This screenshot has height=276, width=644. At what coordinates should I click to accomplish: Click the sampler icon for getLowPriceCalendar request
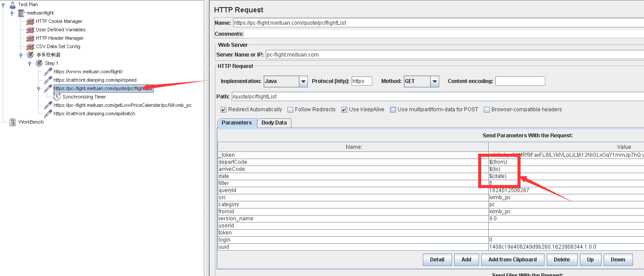[48, 105]
